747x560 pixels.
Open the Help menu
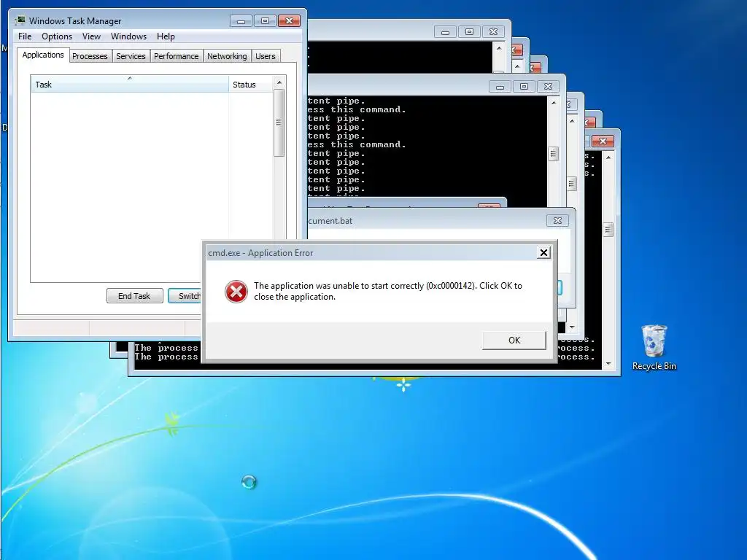click(166, 36)
